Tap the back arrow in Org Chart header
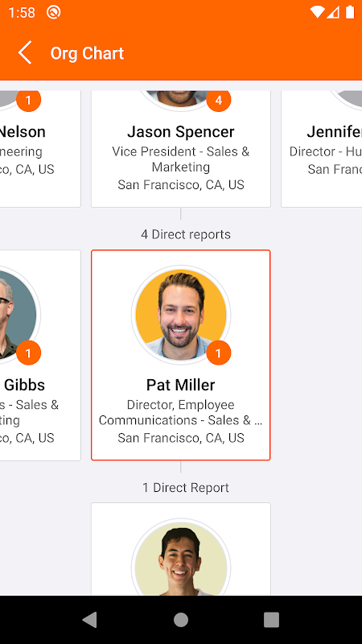 25,53
